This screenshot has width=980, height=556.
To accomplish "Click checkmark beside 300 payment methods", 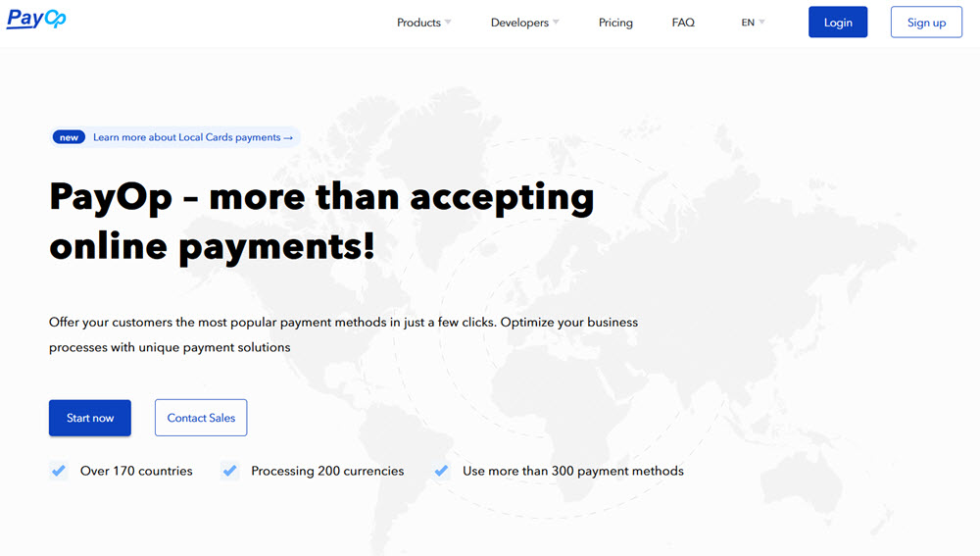I will pyautogui.click(x=441, y=471).
